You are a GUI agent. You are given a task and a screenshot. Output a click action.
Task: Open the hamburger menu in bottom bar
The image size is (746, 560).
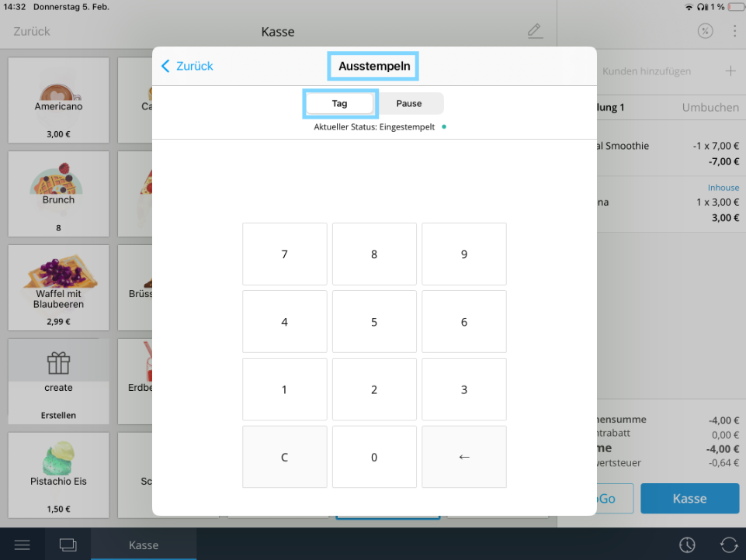click(x=22, y=544)
